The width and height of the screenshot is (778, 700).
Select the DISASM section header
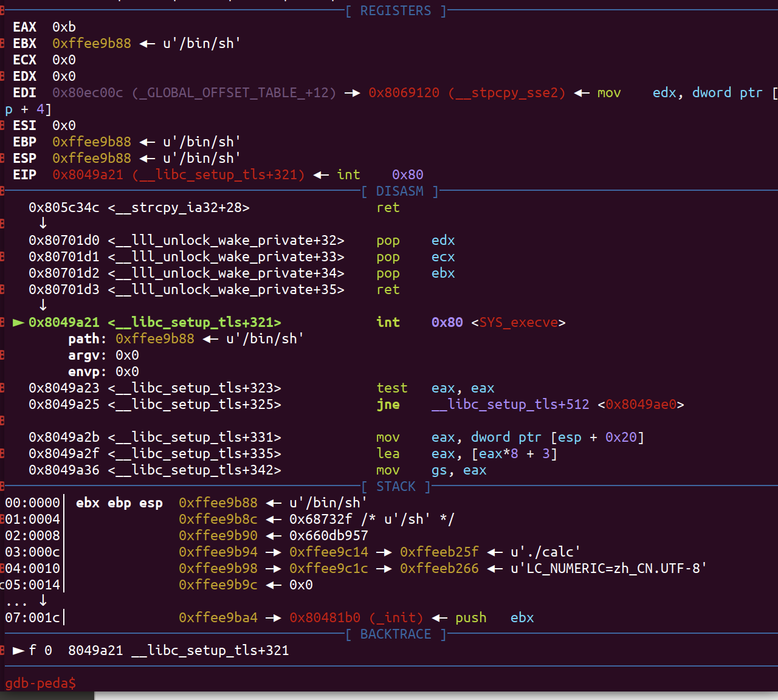(400, 191)
